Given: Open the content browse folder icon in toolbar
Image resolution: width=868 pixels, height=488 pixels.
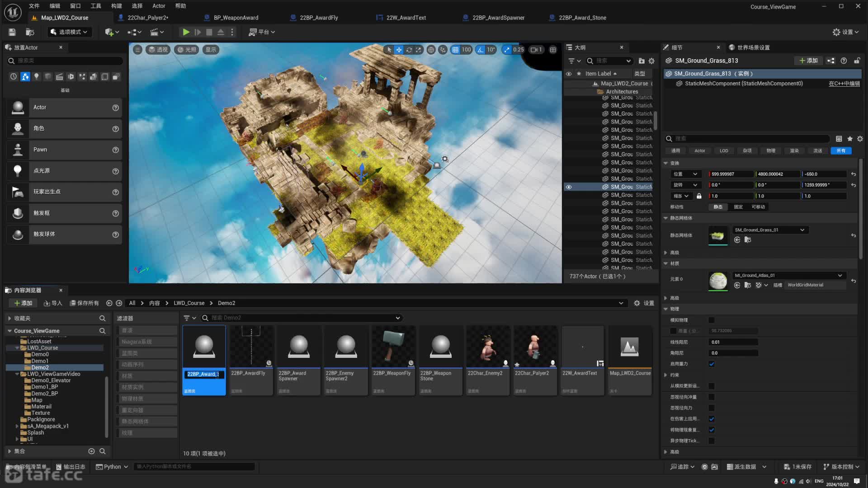Looking at the screenshot, I should point(30,32).
